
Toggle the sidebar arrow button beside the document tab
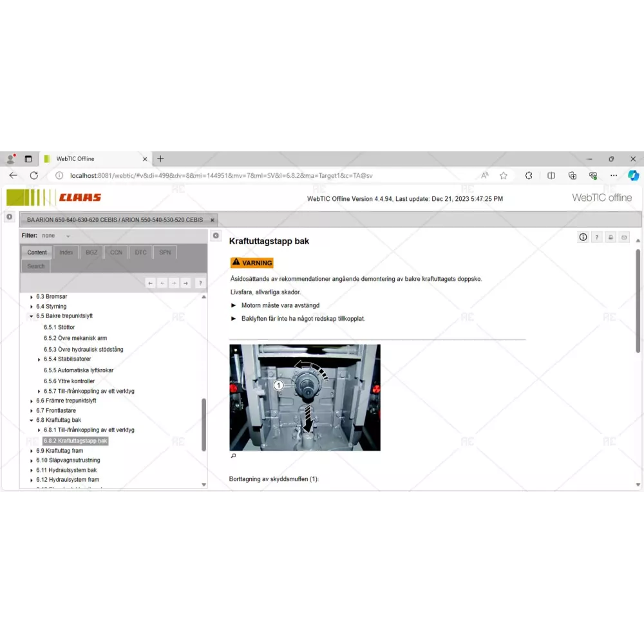[x=10, y=217]
